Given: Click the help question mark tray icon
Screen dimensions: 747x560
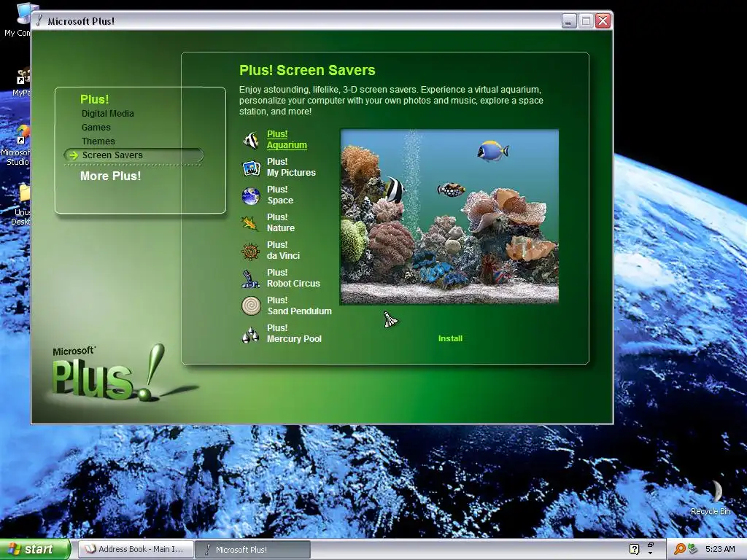Looking at the screenshot, I should coord(634,549).
